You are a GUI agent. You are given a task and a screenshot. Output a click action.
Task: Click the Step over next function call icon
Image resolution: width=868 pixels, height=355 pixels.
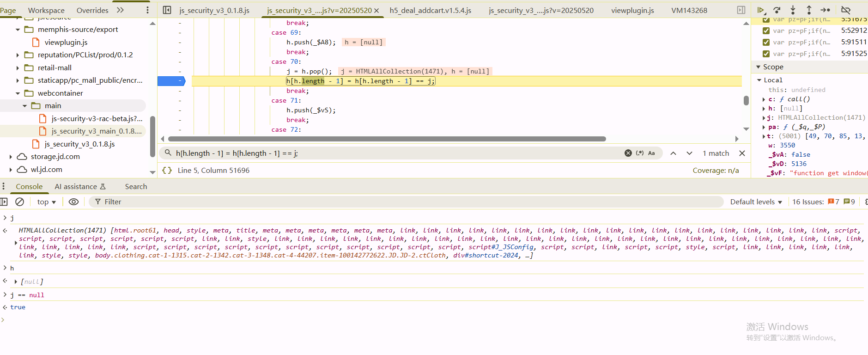pyautogui.click(x=777, y=10)
